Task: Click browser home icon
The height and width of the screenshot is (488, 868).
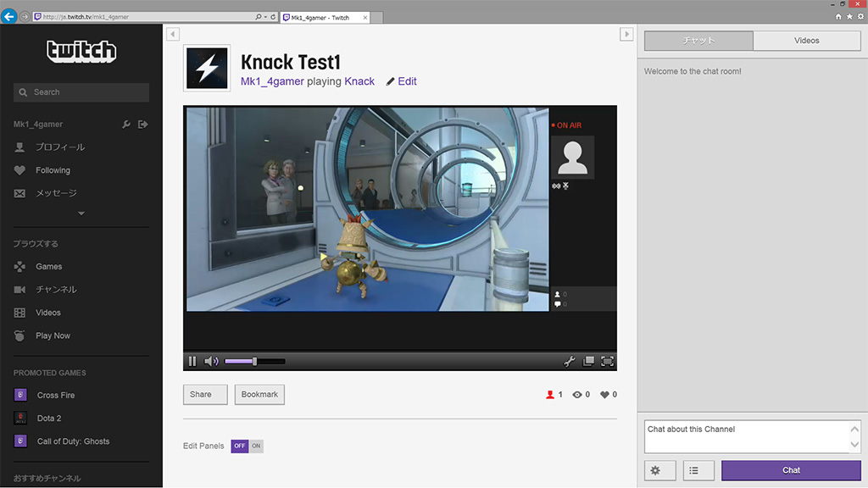Action: [838, 17]
